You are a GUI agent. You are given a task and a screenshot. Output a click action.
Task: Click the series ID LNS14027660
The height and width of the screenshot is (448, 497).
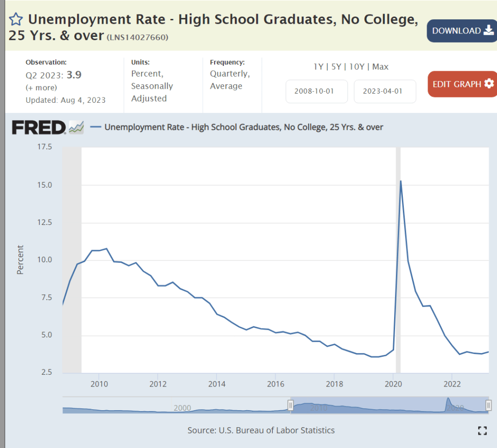point(137,37)
